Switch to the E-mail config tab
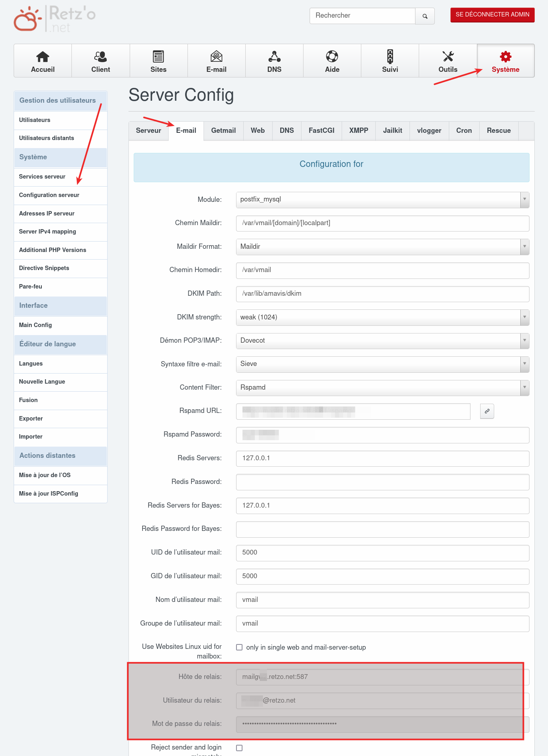The image size is (548, 756). 186,131
